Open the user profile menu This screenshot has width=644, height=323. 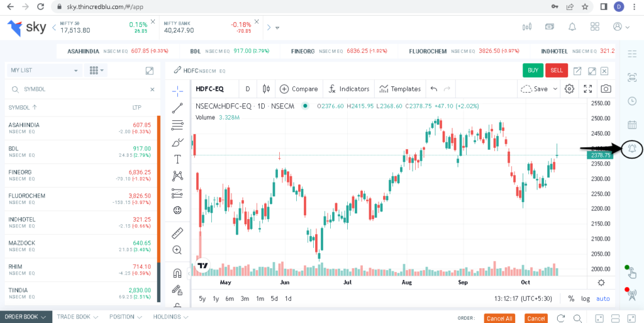621,26
